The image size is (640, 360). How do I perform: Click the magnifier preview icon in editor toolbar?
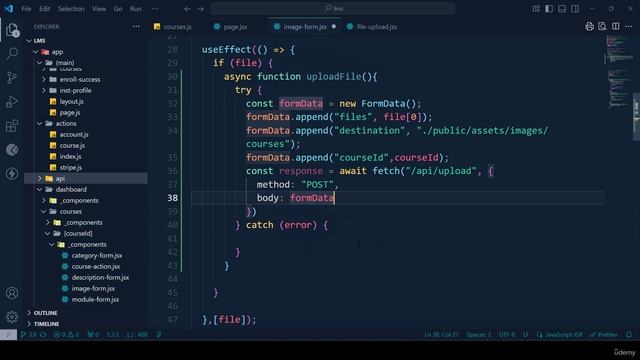click(602, 27)
